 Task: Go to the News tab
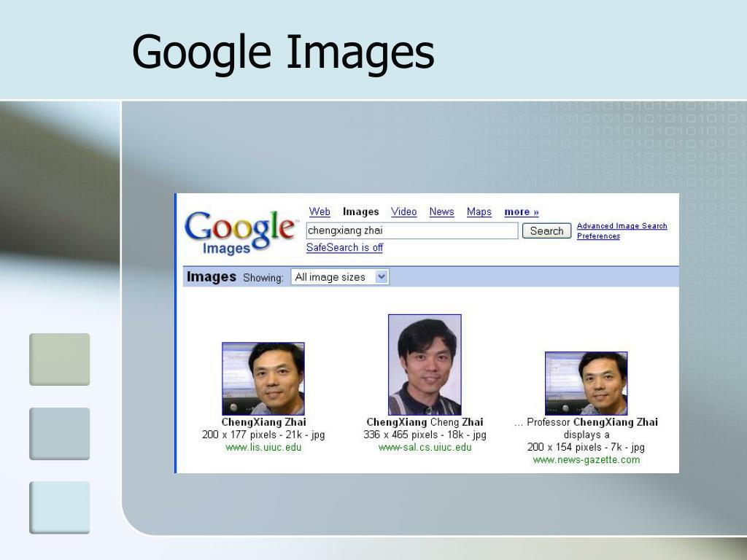tap(441, 211)
